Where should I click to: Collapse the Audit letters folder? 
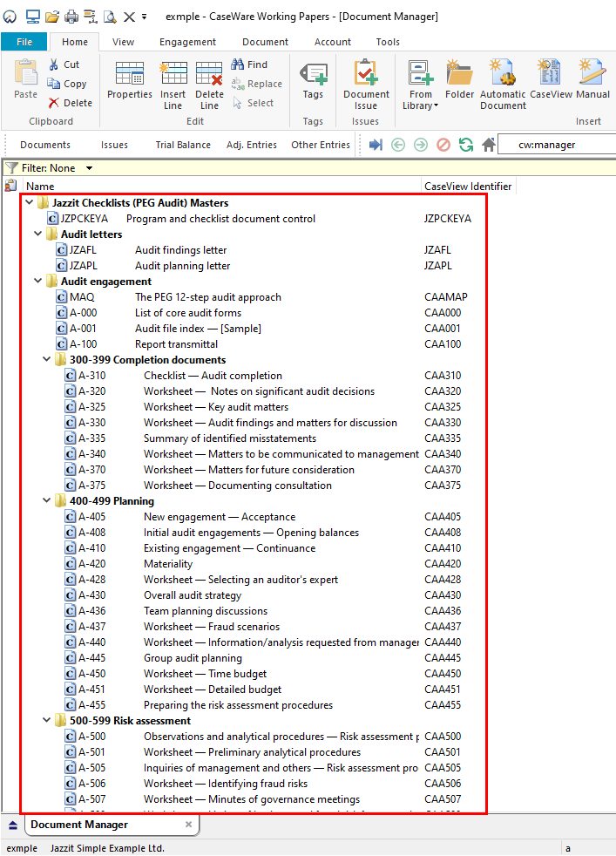[x=38, y=234]
